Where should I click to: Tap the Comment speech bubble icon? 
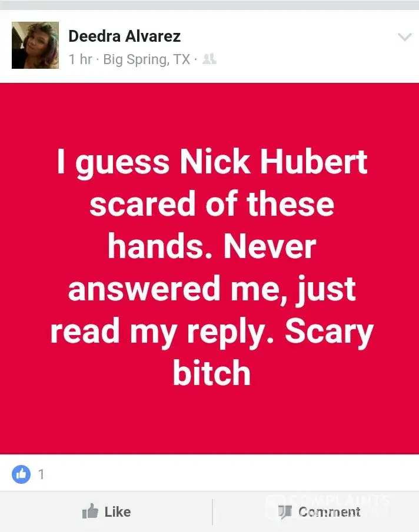pyautogui.click(x=285, y=512)
